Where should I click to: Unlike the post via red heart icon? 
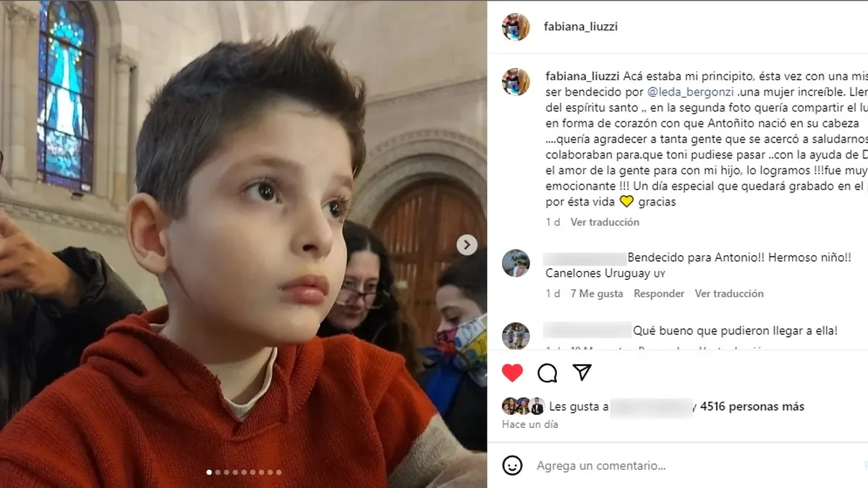[512, 372]
